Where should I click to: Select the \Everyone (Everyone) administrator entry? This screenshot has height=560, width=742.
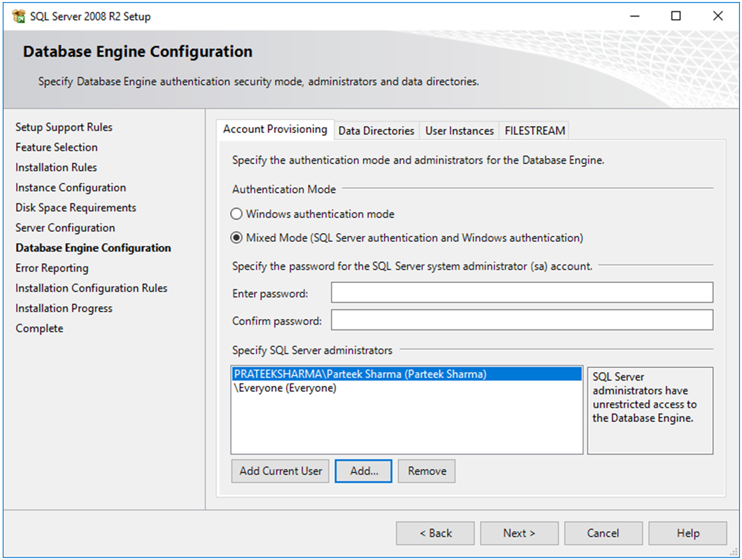click(407, 388)
